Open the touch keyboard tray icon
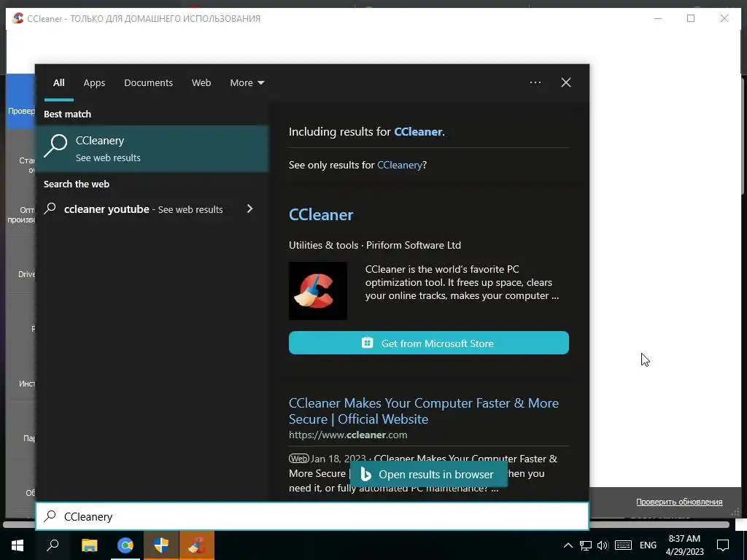Viewport: 747px width, 560px height. 623,545
